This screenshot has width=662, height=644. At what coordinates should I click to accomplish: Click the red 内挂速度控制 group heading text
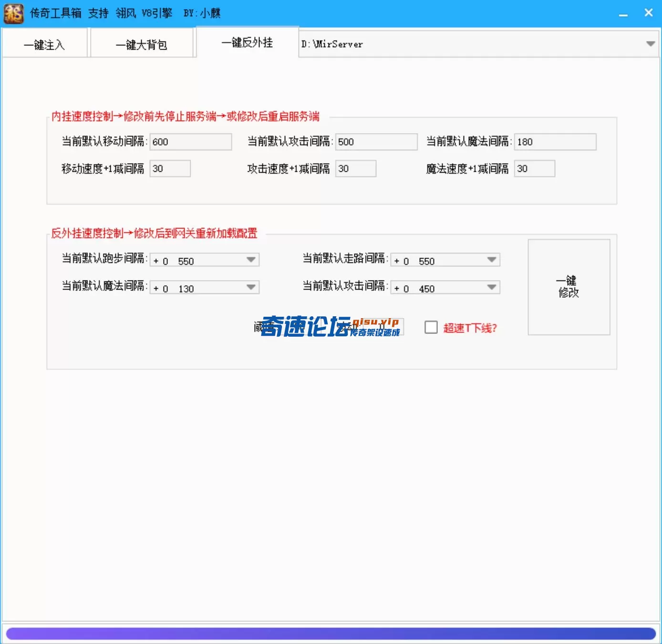pyautogui.click(x=186, y=116)
